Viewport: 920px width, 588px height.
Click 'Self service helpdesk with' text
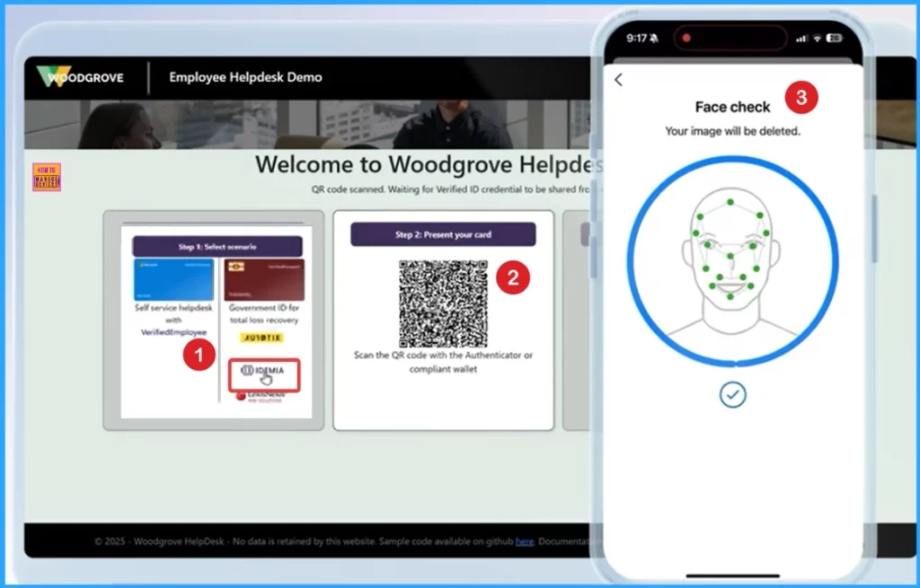click(173, 313)
